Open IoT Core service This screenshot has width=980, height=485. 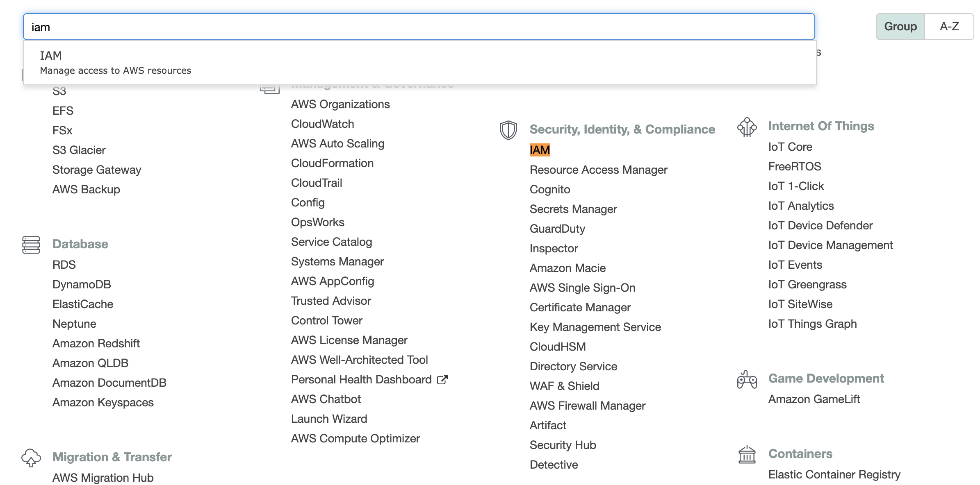click(x=790, y=147)
